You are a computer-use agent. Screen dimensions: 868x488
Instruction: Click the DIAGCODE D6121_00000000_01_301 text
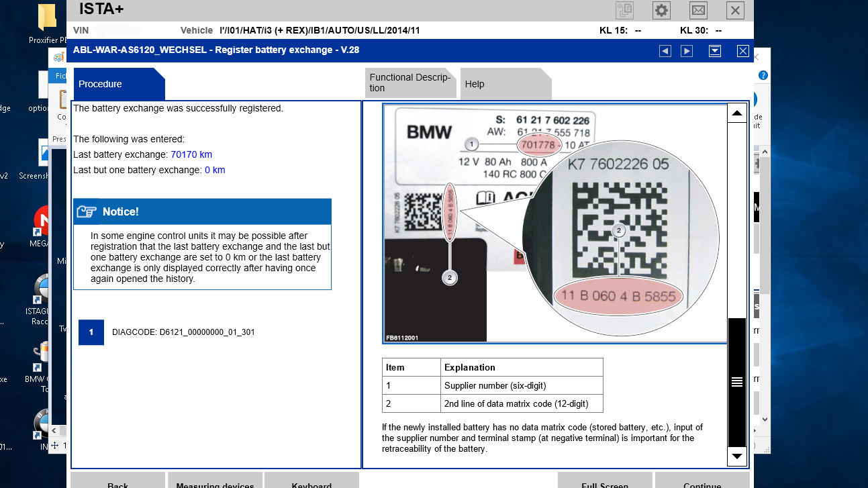[183, 332]
